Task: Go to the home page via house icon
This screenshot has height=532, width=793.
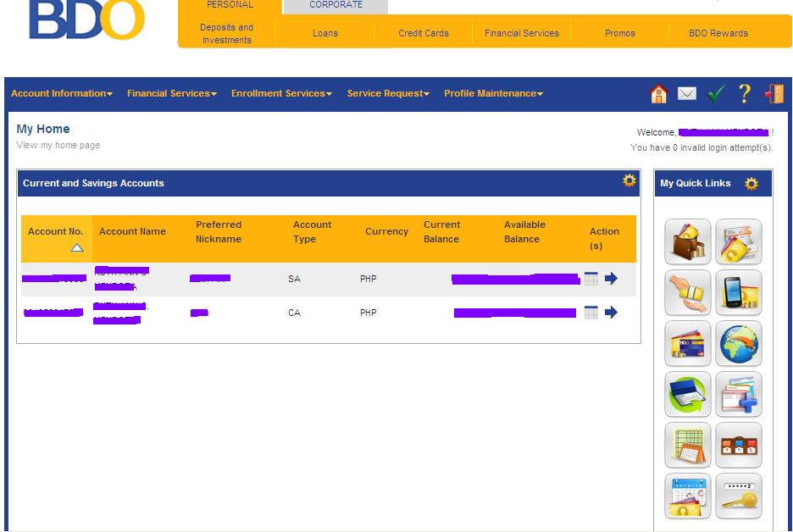Action: tap(658, 93)
